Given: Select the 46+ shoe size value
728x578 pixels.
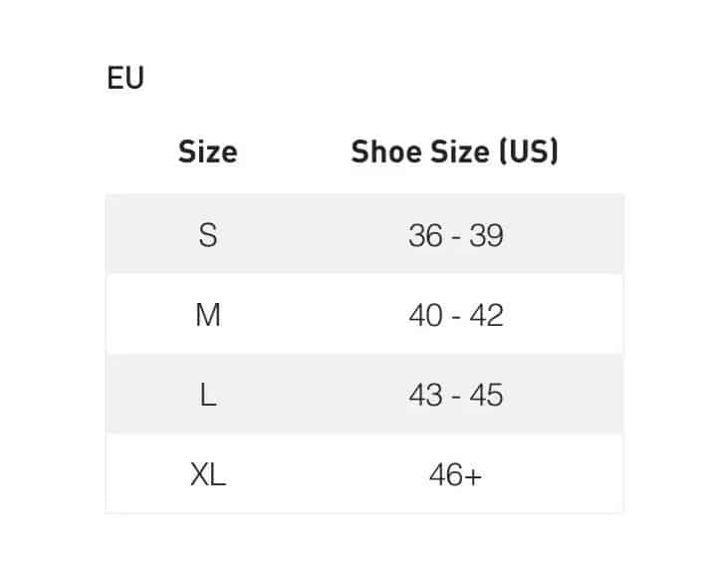Looking at the screenshot, I should [455, 475].
